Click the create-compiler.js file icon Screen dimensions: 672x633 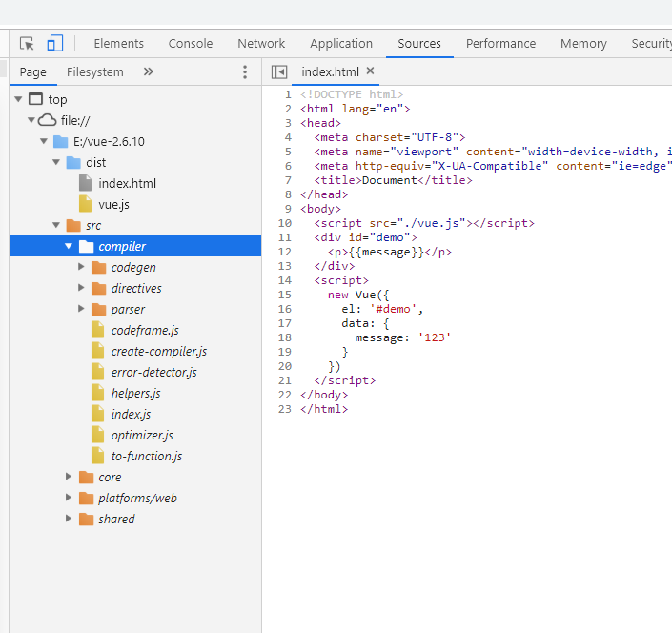click(x=98, y=351)
